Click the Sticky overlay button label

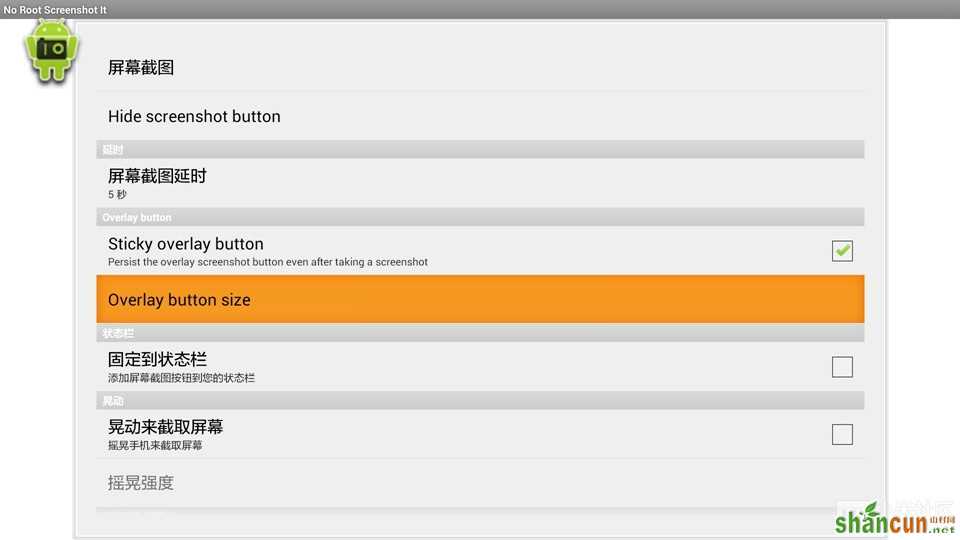point(186,244)
